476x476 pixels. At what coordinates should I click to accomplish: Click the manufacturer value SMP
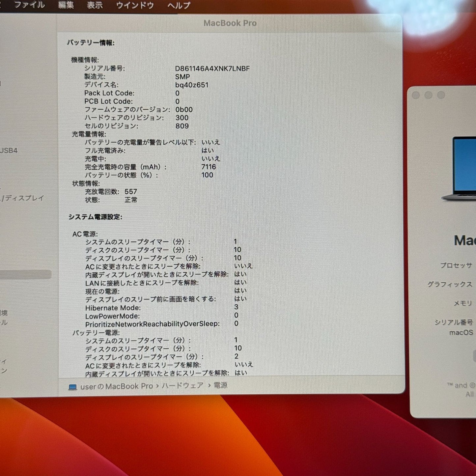[182, 77]
